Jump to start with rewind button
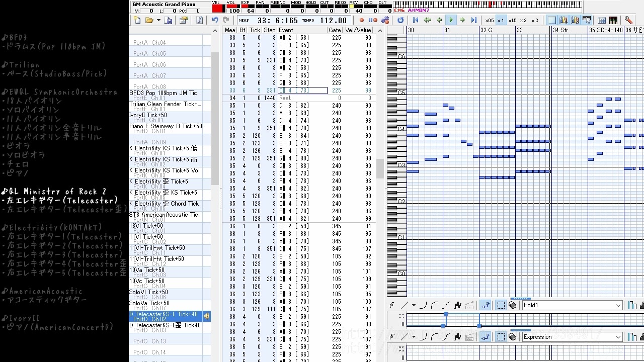 point(416,21)
